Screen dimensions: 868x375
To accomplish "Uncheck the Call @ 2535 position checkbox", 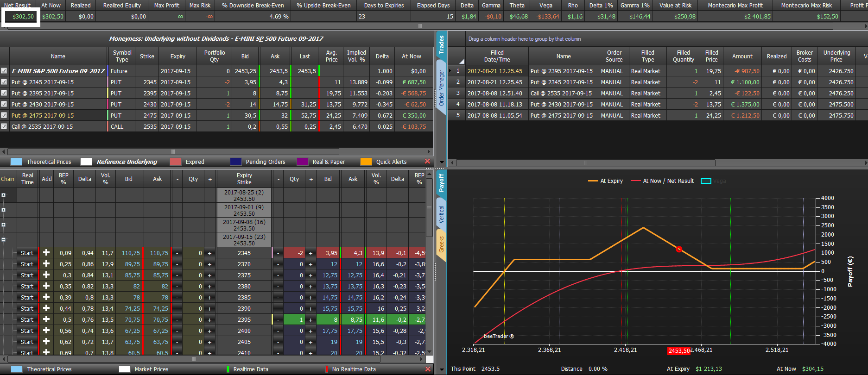I will (x=4, y=126).
